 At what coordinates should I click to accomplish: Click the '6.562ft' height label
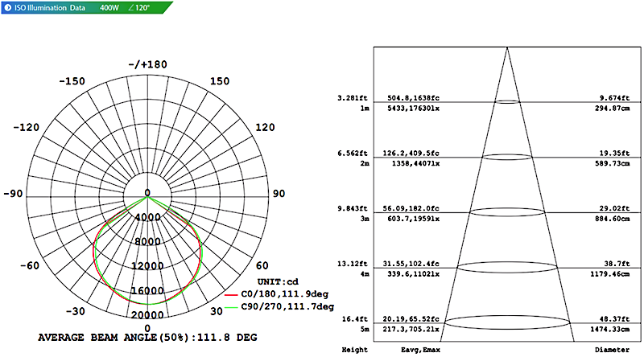[x=353, y=154]
